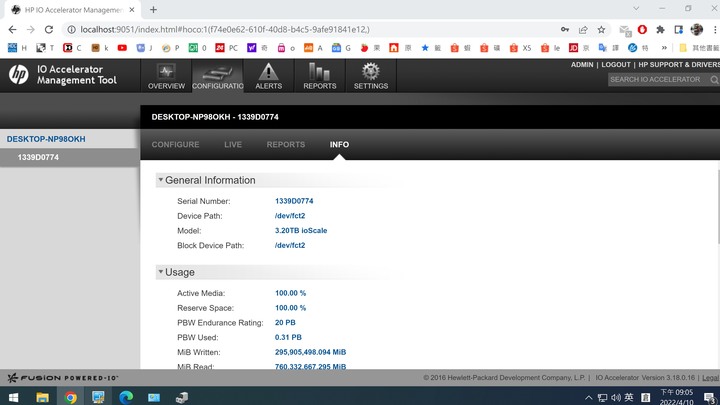Click the taskbar clock showing 09:05
The width and height of the screenshot is (720, 405).
[x=676, y=397]
